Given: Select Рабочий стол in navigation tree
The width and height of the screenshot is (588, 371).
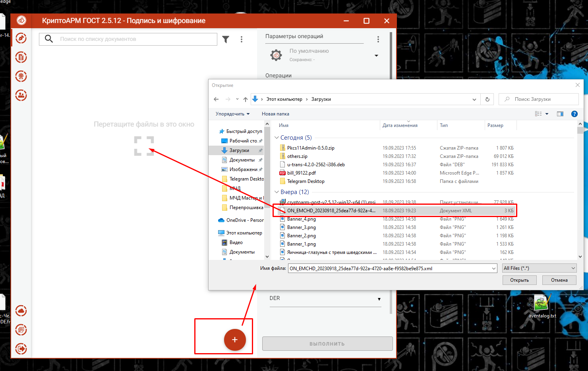Looking at the screenshot, I should (x=239, y=141).
